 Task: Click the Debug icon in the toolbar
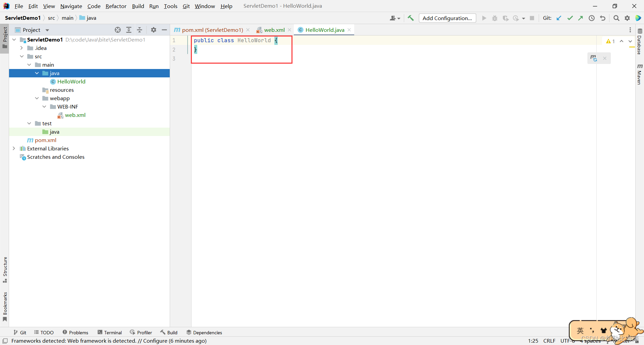[495, 18]
